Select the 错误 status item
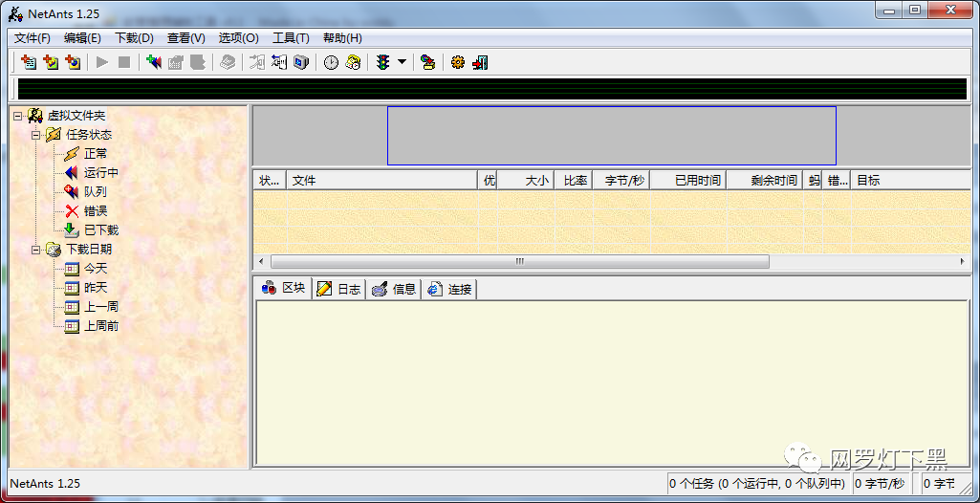The width and height of the screenshot is (980, 503). pos(96,211)
